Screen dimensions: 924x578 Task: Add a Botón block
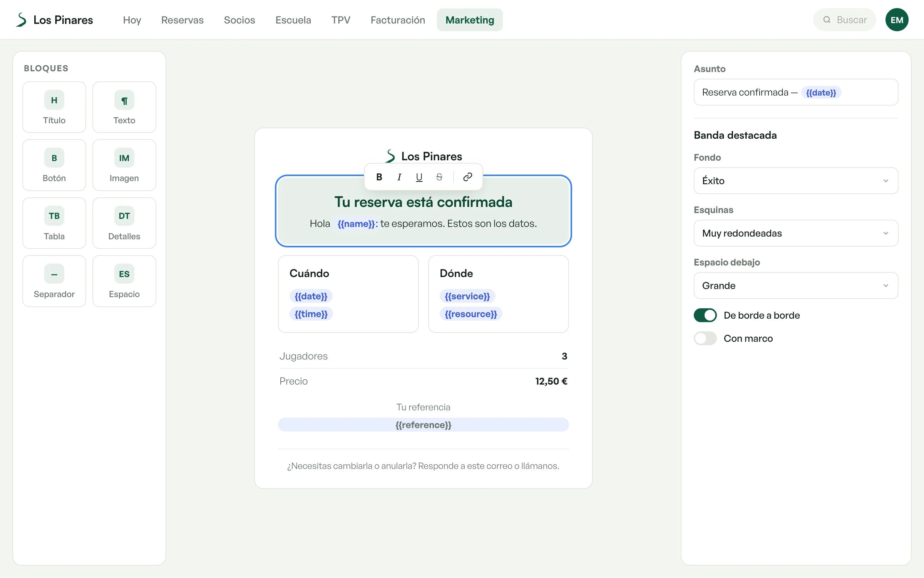pyautogui.click(x=54, y=165)
